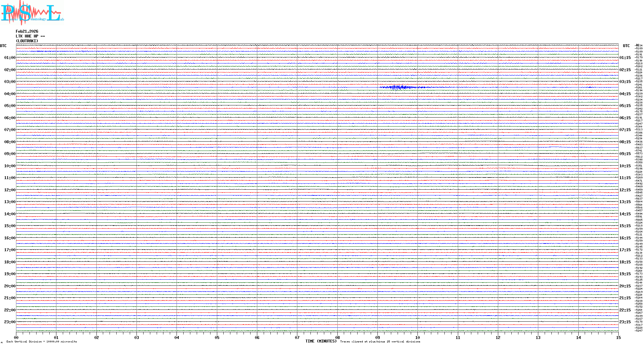644x346 pixels.
Task: Click the 16:15 label on right axis
Action: 625,238
